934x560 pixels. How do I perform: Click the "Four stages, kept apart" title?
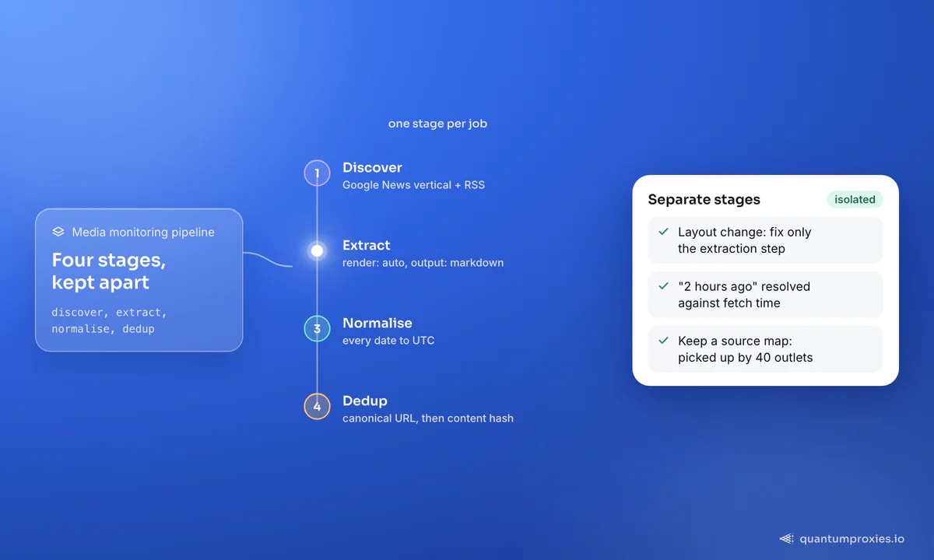pos(108,271)
